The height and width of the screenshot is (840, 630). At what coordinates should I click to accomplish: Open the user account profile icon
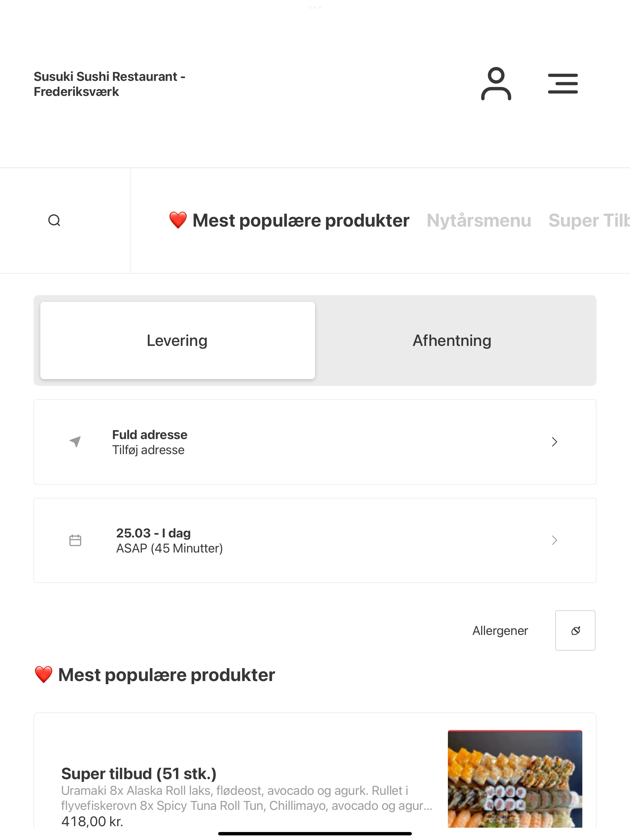[x=496, y=84]
